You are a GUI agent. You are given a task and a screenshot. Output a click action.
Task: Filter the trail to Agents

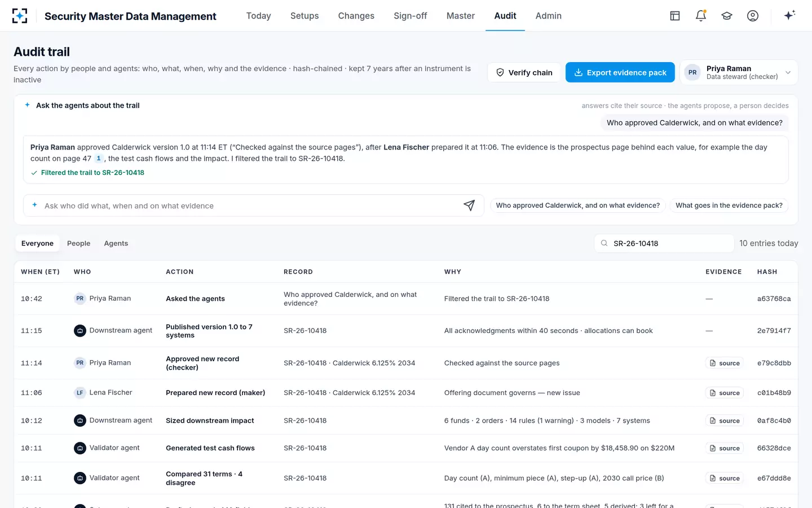click(116, 243)
